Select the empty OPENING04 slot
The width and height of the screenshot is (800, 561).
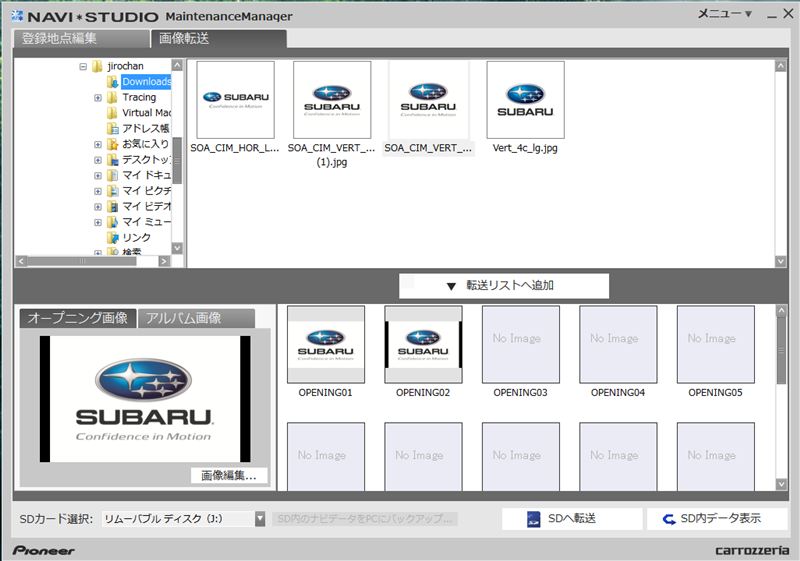618,344
